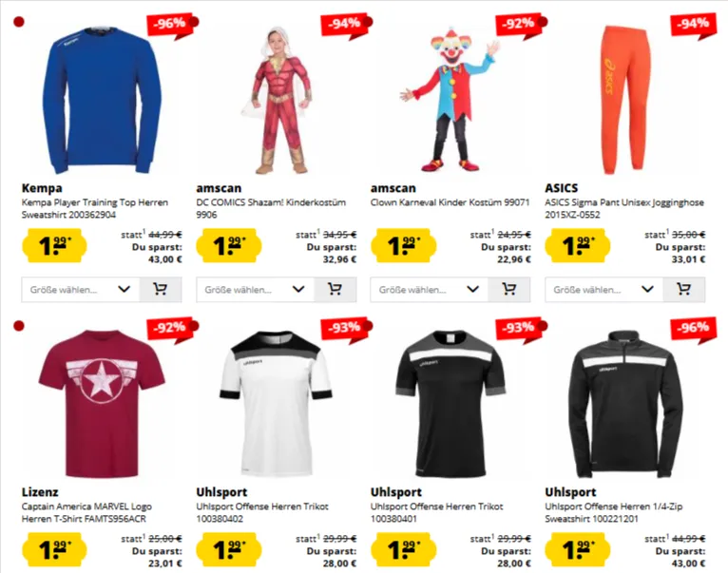Add DC Comics Shazam costume to cart
The height and width of the screenshot is (573, 728).
[x=335, y=290]
